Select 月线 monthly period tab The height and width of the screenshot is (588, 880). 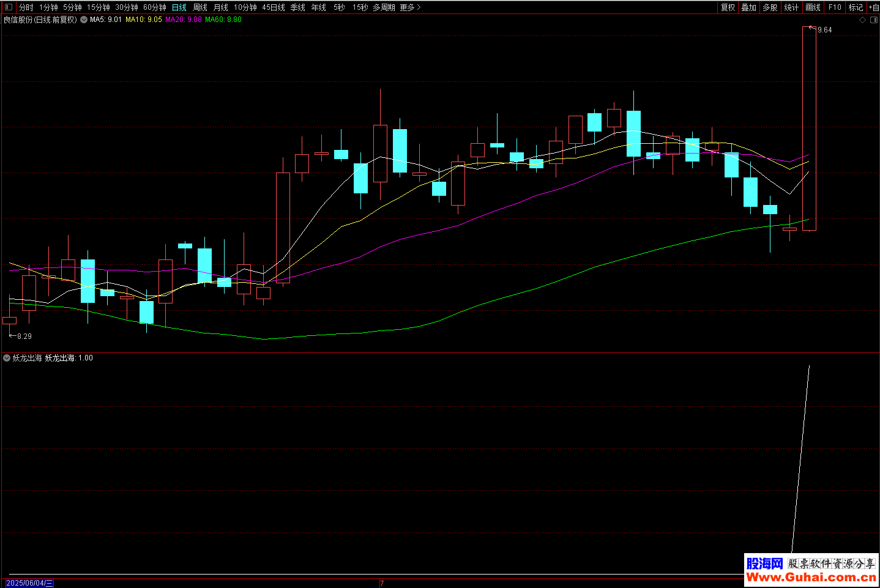pos(221,7)
